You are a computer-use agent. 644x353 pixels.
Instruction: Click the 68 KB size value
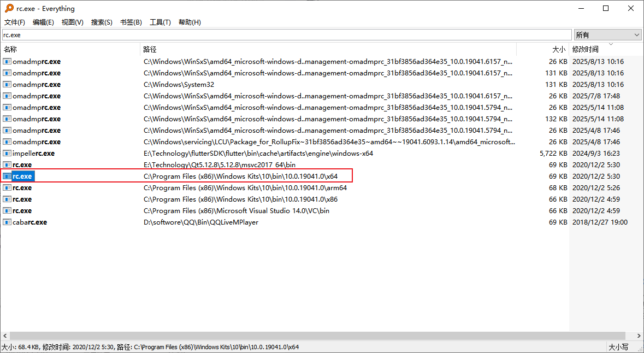pos(558,188)
